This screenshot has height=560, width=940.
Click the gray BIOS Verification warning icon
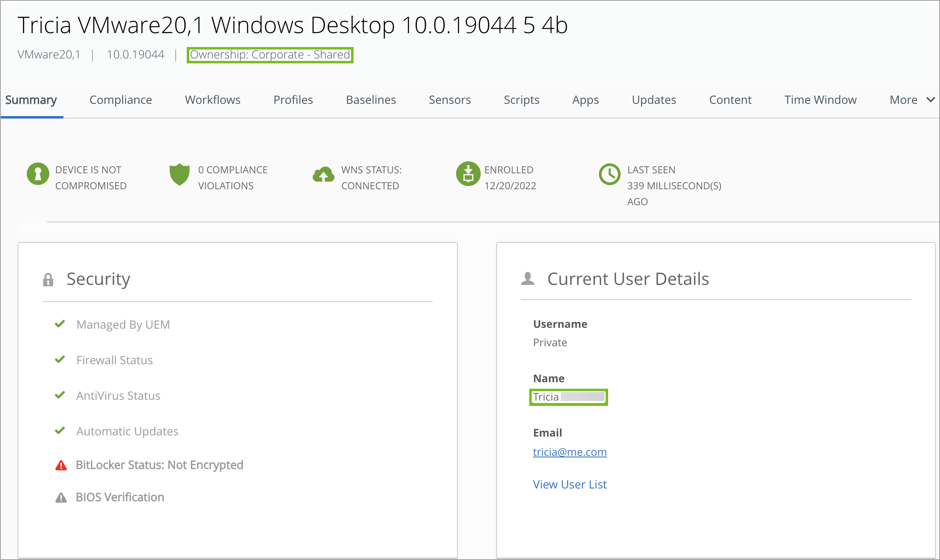61,497
